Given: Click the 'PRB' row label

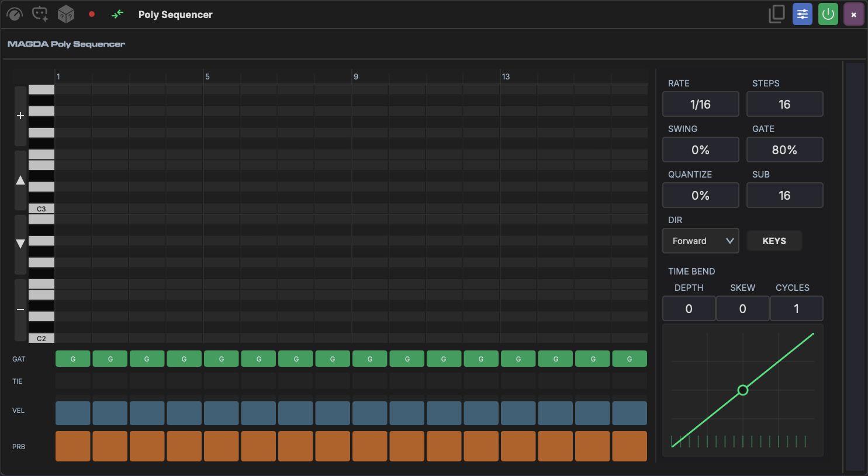Looking at the screenshot, I should pyautogui.click(x=19, y=447).
